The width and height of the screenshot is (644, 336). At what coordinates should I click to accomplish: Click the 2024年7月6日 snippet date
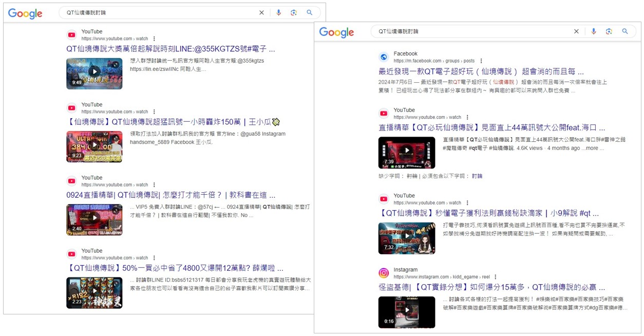(395, 82)
